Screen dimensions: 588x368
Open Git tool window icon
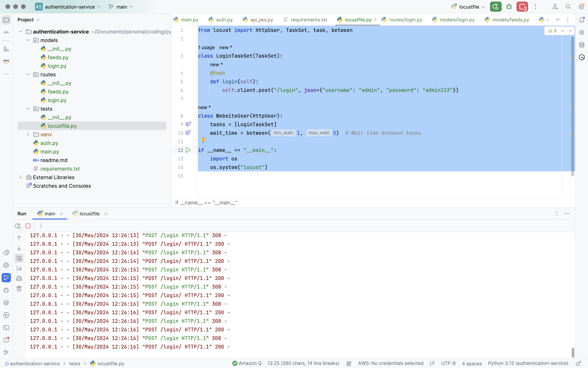click(6, 352)
